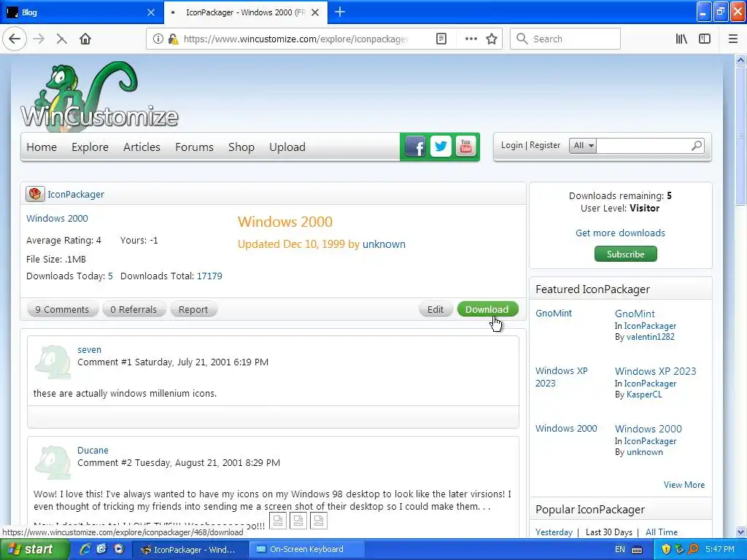Viewport: 747px width, 560px height.
Task: Click seven's avatar image
Action: tap(53, 362)
